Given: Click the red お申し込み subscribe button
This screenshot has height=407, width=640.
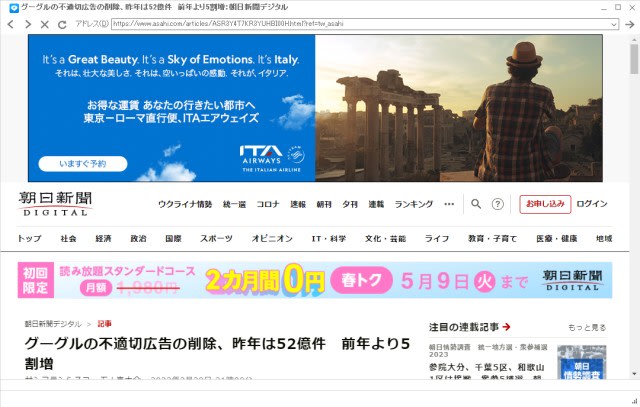Looking at the screenshot, I should [545, 204].
